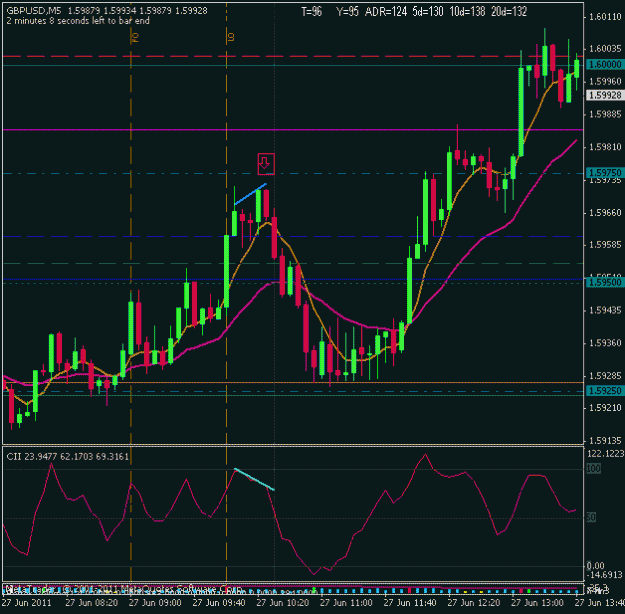Viewport: 625px width, 614px height.
Task: Click the GBPUSD,M5 symbol title text
Action: point(34,11)
